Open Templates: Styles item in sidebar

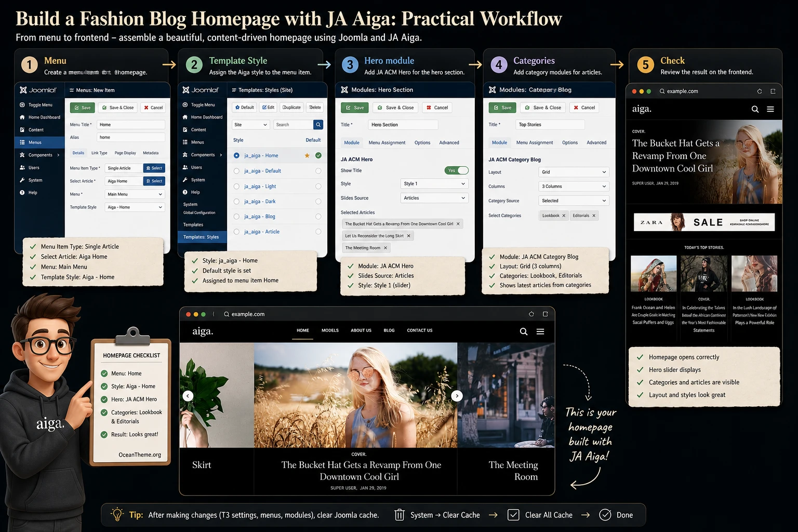click(x=201, y=237)
